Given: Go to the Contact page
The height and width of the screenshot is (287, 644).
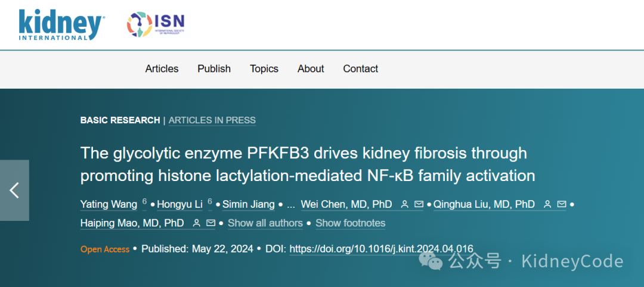Looking at the screenshot, I should [361, 69].
